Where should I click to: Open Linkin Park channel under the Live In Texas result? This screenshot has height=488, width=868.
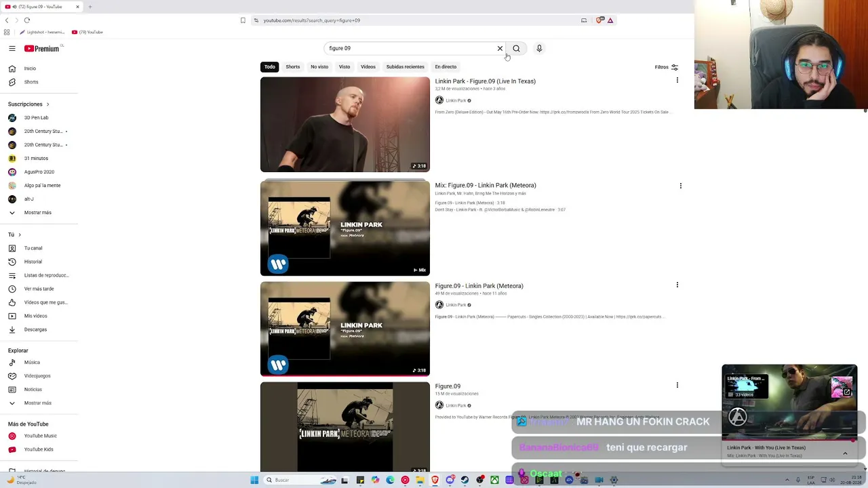456,101
